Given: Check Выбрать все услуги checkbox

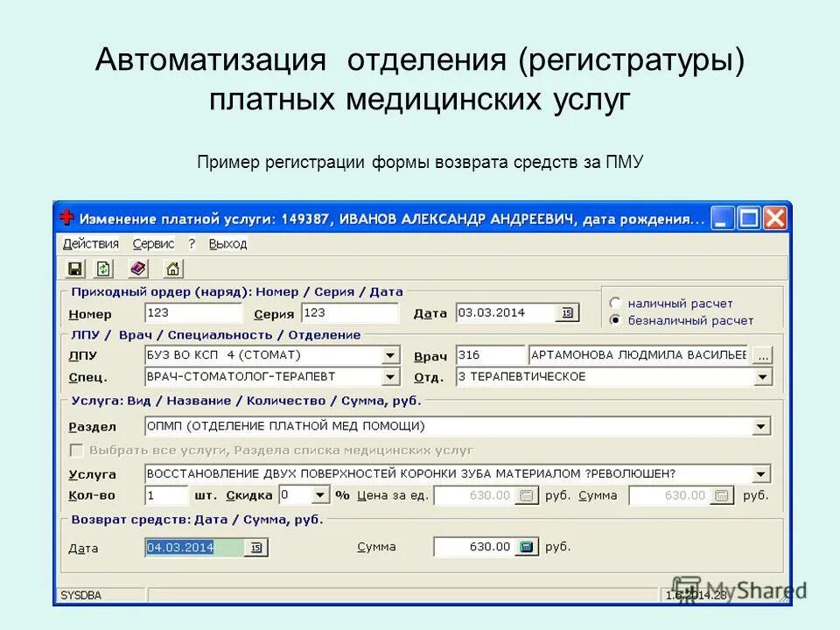Looking at the screenshot, I should [76, 451].
